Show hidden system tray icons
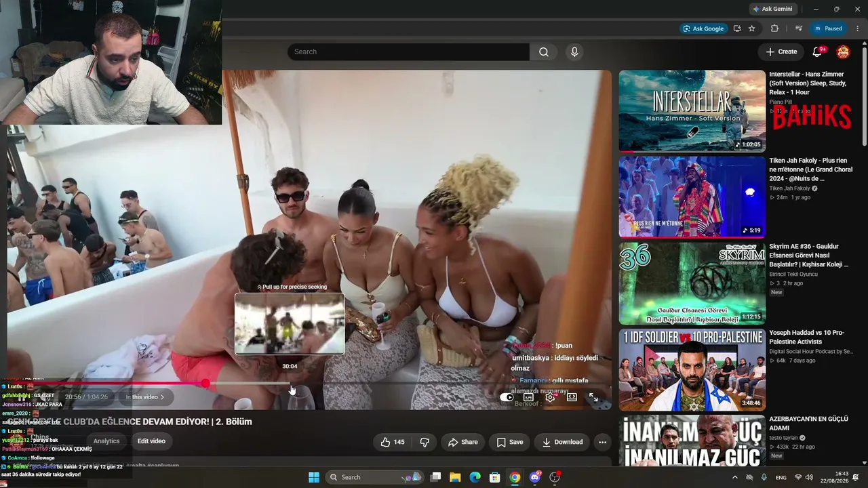 [734, 477]
